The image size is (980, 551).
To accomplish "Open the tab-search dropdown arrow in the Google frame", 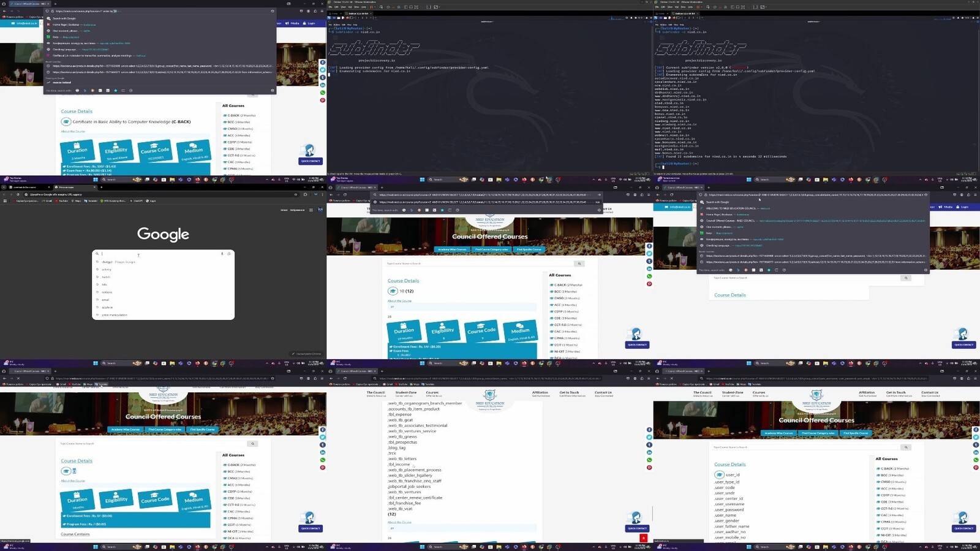I will tap(4, 187).
